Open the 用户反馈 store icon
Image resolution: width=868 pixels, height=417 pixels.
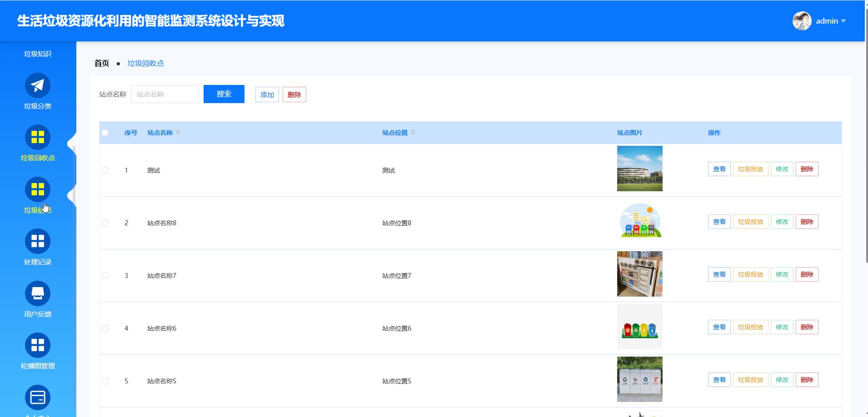pyautogui.click(x=37, y=293)
